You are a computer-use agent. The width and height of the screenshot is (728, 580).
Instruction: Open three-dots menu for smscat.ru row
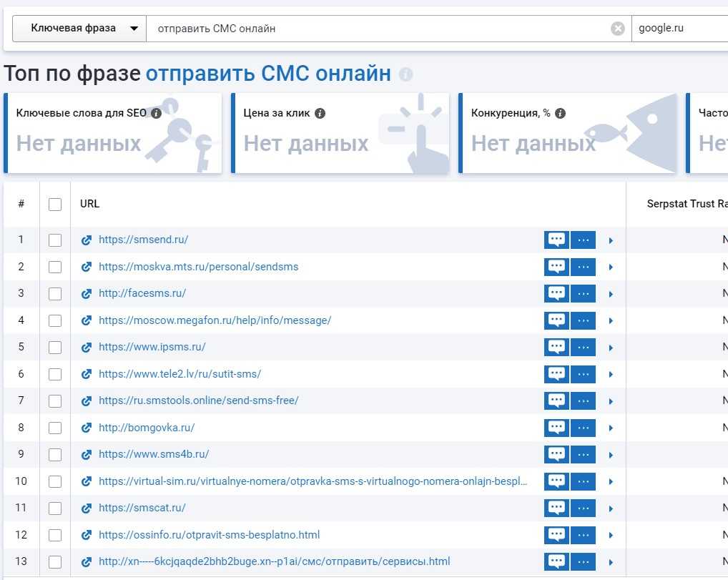click(x=583, y=508)
